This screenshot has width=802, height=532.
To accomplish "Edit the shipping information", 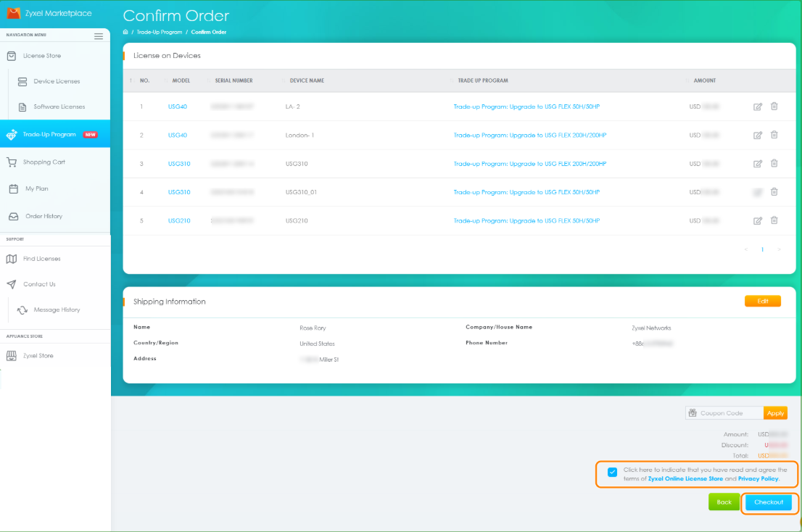I will click(763, 302).
